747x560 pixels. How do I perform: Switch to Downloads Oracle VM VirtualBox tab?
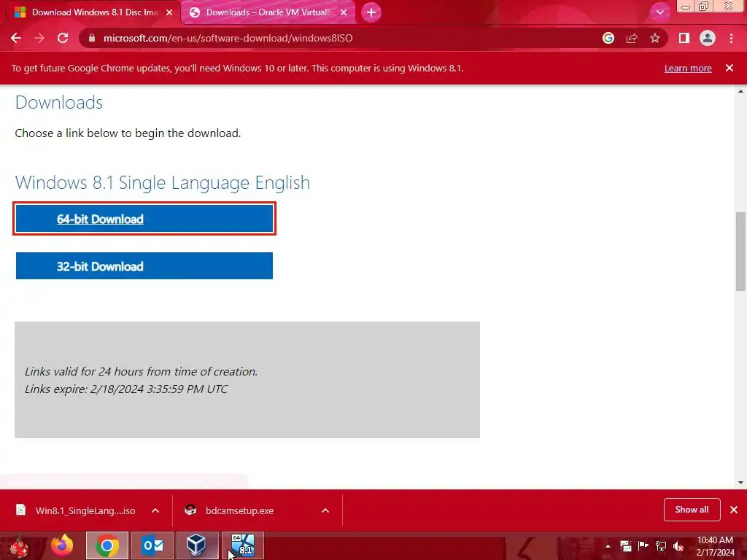268,12
